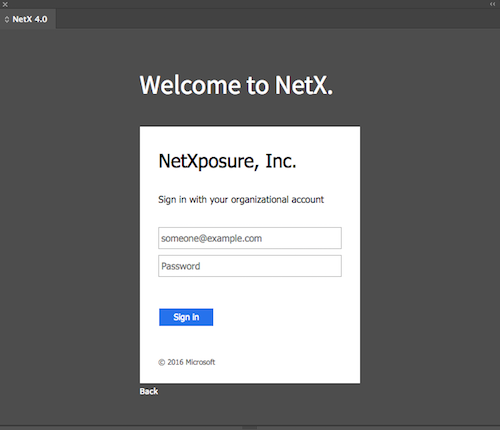Click the blue Sign in button
500x430 pixels.
[x=186, y=317]
